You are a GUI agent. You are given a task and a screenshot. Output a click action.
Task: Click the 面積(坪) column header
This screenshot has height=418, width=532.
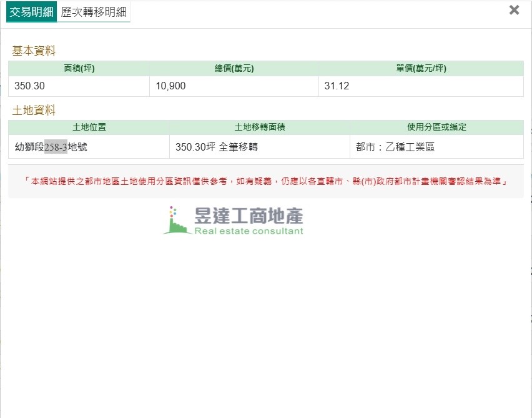[x=79, y=69]
